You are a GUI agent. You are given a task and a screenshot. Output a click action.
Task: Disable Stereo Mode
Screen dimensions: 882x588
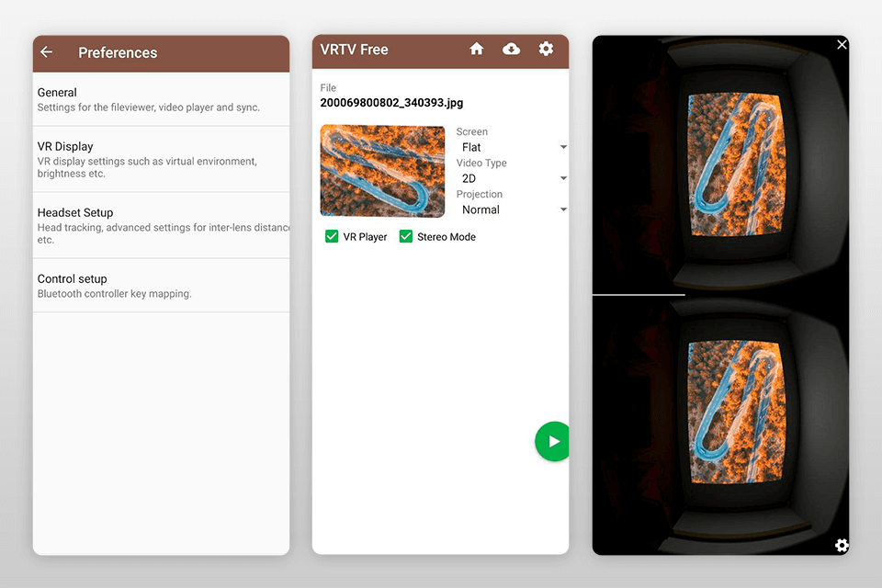point(406,236)
